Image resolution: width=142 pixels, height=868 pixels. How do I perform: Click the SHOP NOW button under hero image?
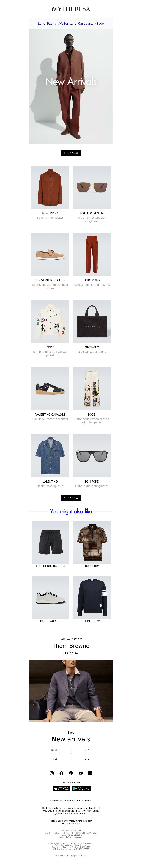(x=71, y=153)
